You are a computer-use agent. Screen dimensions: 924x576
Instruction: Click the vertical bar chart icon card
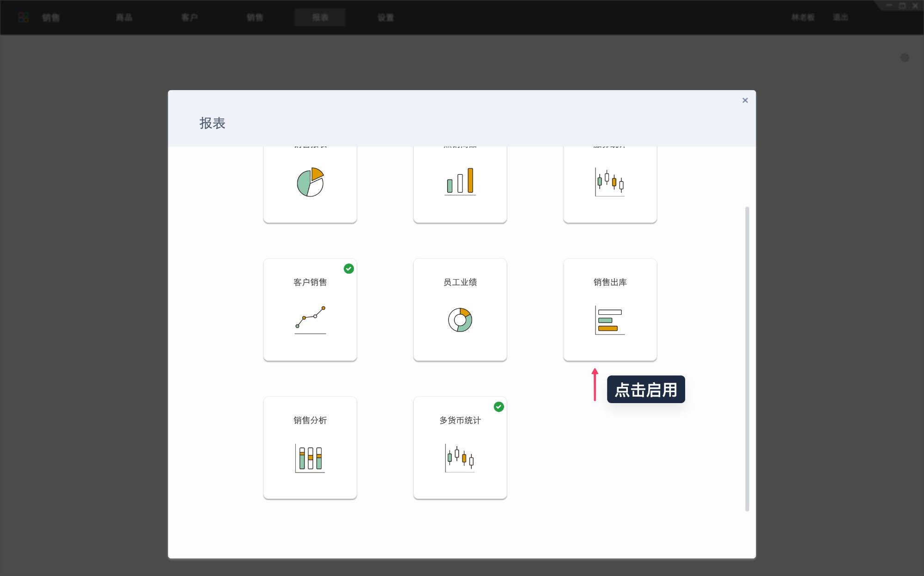point(460,184)
